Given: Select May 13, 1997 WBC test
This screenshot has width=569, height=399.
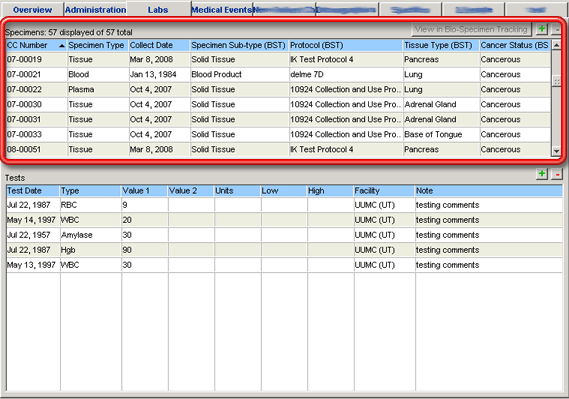Looking at the screenshot, I should pyautogui.click(x=284, y=265).
